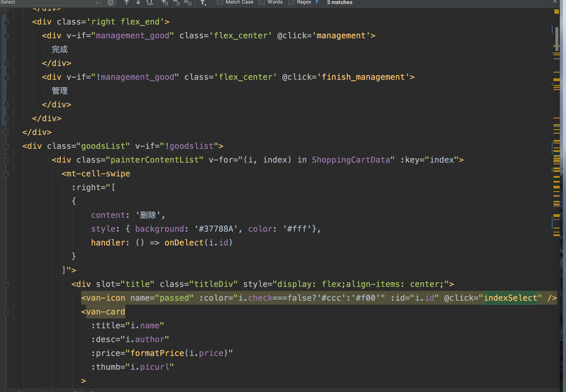Enable the Match Case checkbox
The height and width of the screenshot is (392, 566).
pyautogui.click(x=220, y=2)
